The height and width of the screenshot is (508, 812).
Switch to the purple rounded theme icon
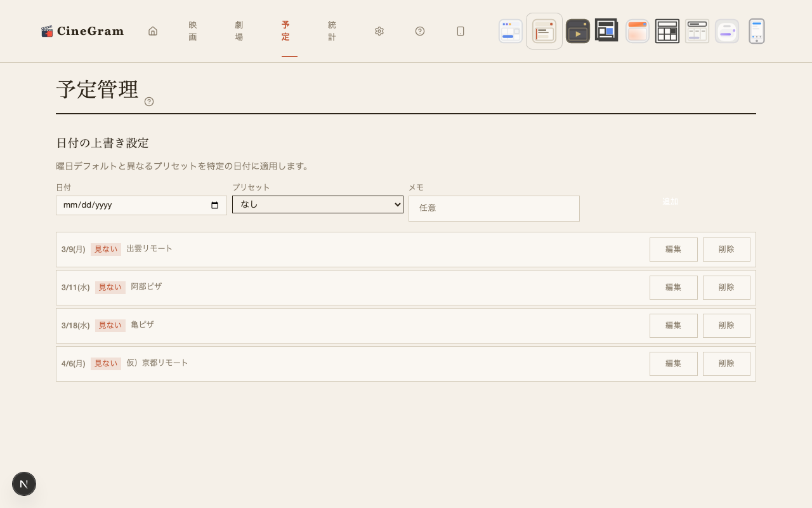point(727,31)
